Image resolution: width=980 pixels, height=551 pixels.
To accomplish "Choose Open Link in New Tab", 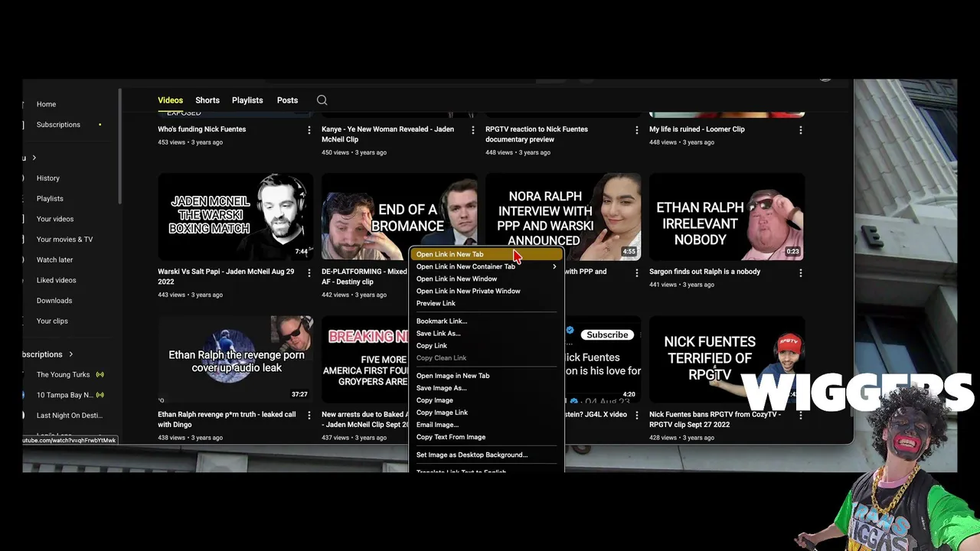I will [x=486, y=254].
